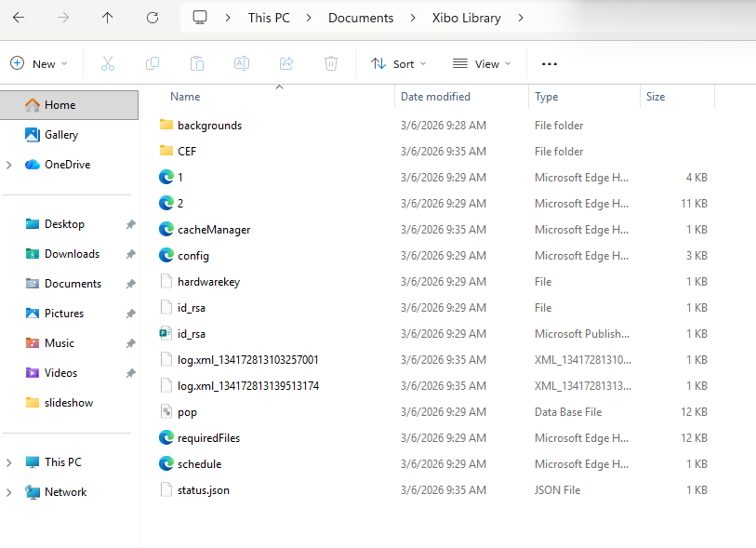Click the Refresh button in navigation bar
This screenshot has height=548, width=756.
pos(153,18)
